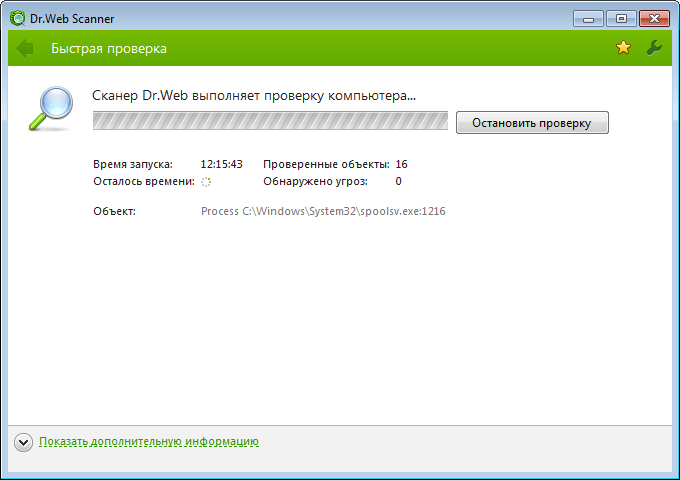This screenshot has height=480, width=680.
Task: Click the remaining-time spinner icon
Action: pos(206,182)
